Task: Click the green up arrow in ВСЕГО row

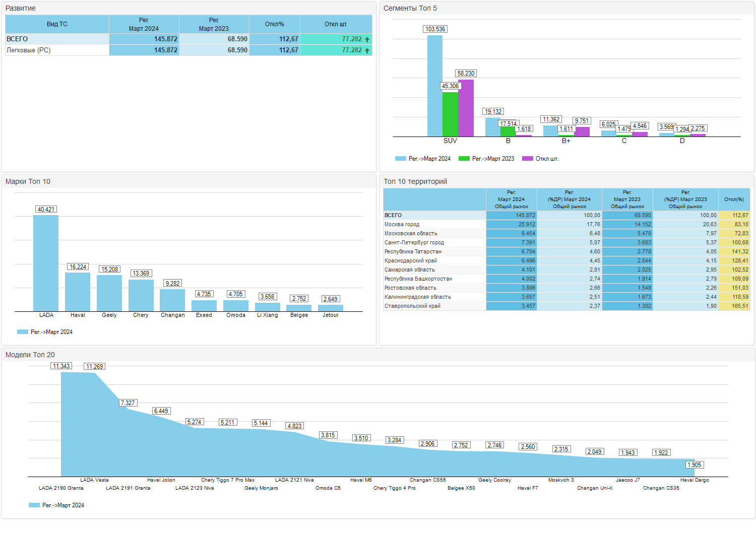Action: tap(367, 39)
